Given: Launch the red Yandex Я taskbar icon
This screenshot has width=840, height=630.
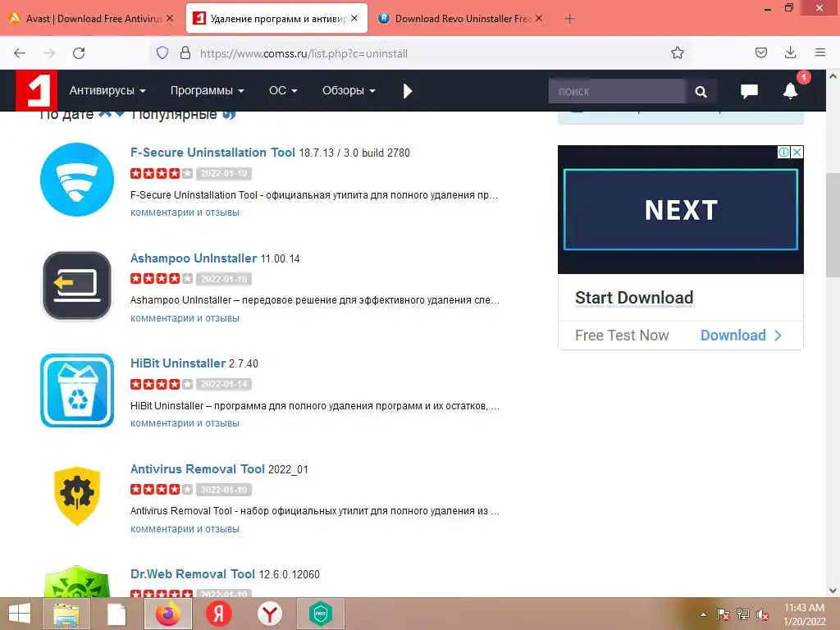Looking at the screenshot, I should coord(218,614).
